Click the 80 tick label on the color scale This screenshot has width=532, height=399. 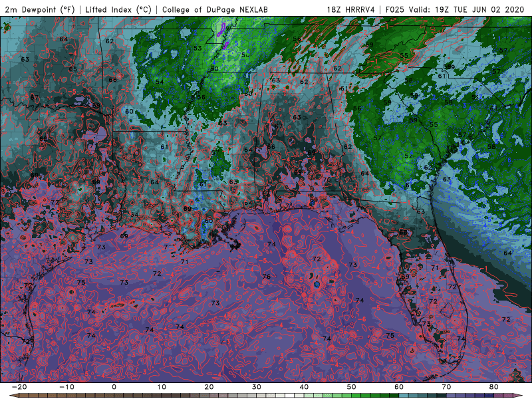(494, 387)
